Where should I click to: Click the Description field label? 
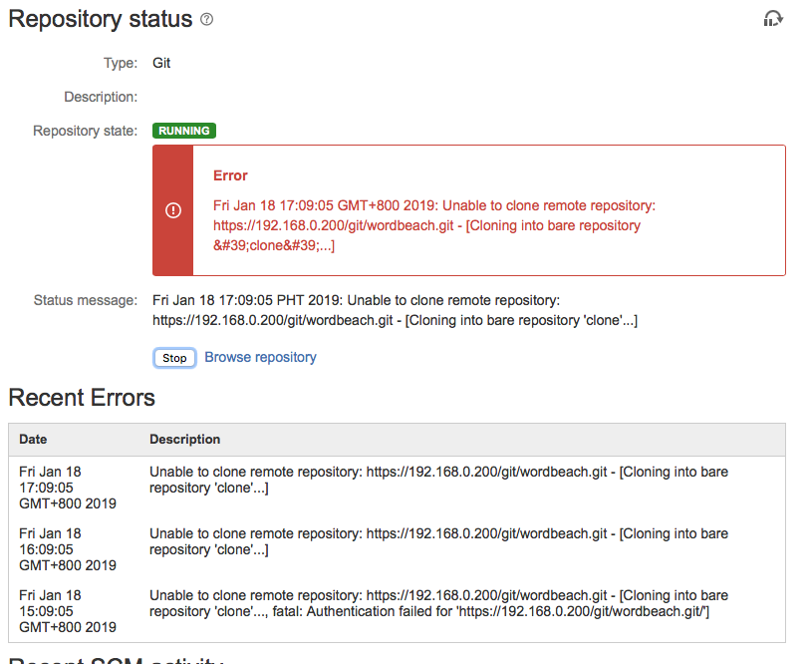[101, 97]
